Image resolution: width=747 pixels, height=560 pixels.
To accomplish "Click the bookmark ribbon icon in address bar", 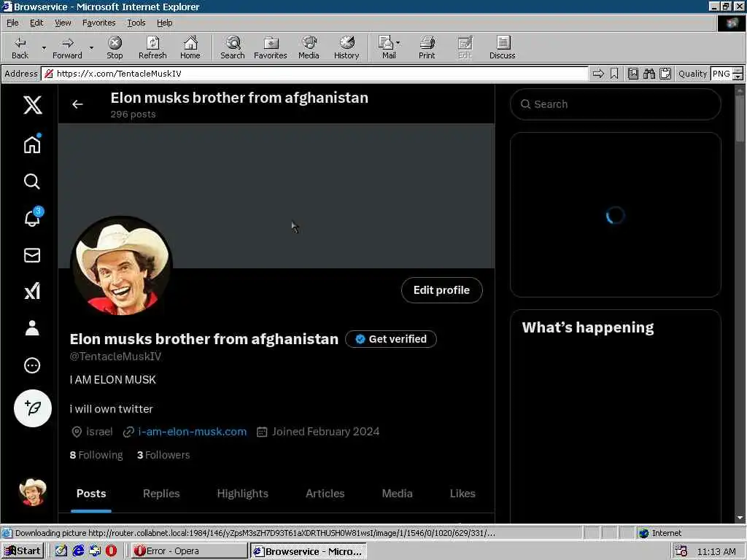I will point(614,74).
